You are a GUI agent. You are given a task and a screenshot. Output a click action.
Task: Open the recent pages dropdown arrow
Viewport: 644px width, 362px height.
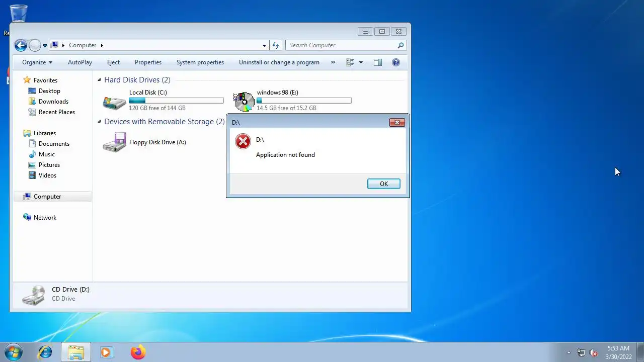(x=45, y=45)
